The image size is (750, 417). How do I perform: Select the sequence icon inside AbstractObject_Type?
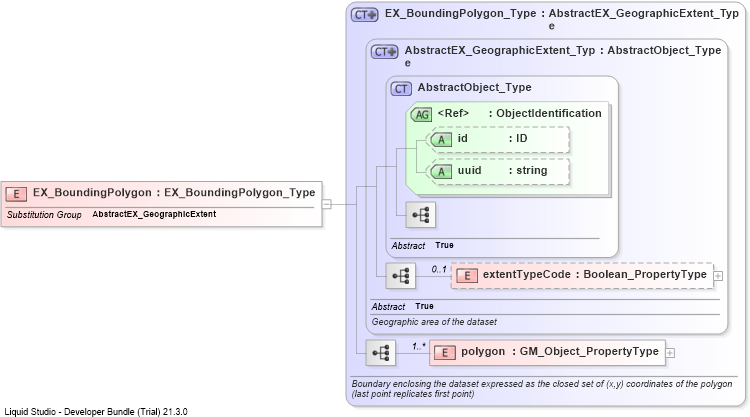click(x=421, y=215)
